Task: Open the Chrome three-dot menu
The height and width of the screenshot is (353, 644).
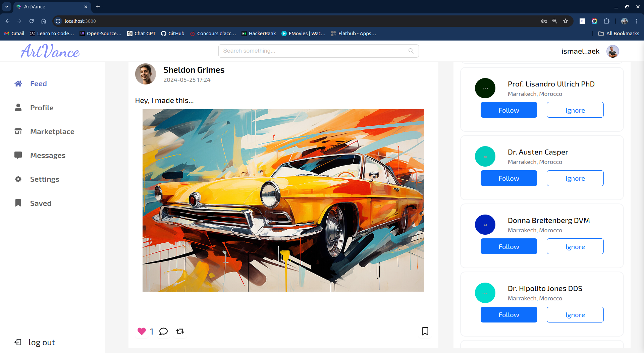Action: (x=637, y=21)
